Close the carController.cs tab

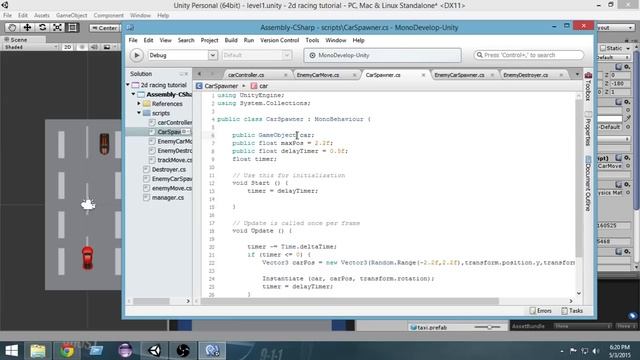pos(286,75)
